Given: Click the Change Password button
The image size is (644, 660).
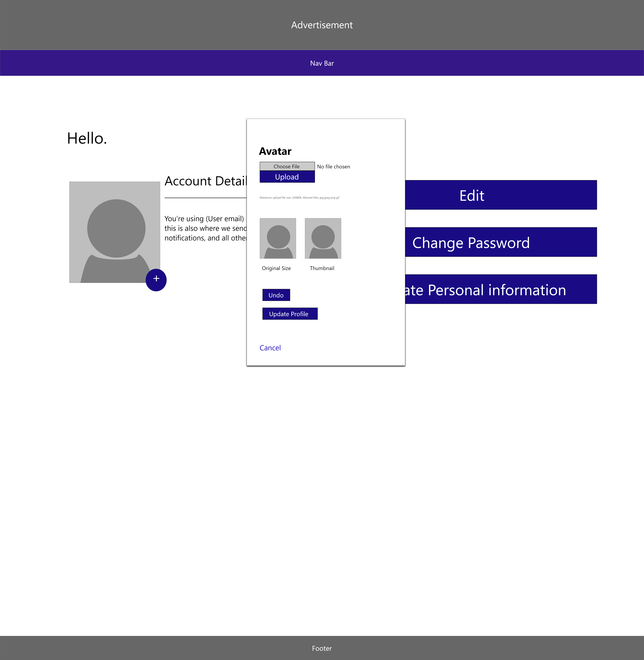Looking at the screenshot, I should [501, 242].
